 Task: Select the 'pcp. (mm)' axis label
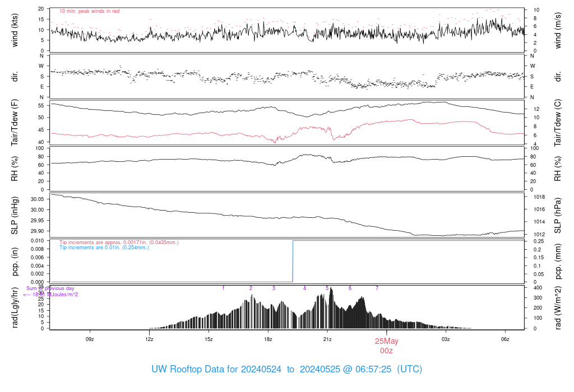click(558, 262)
